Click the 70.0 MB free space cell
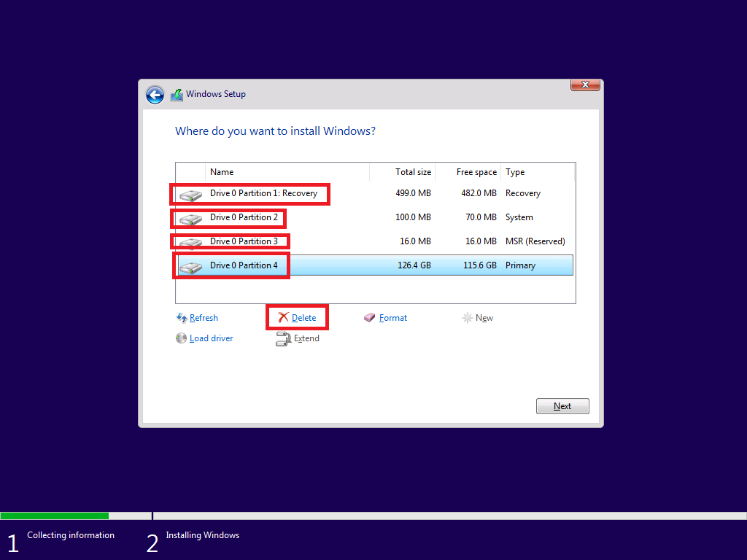Image resolution: width=747 pixels, height=560 pixels. (481, 217)
